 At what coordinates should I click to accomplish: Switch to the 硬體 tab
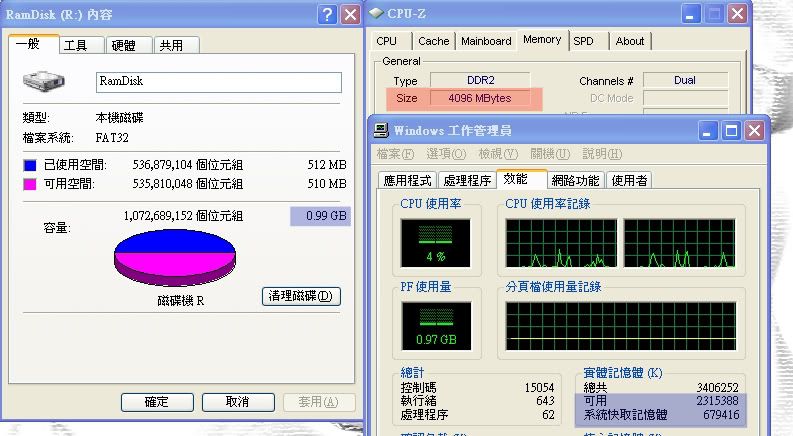click(128, 46)
